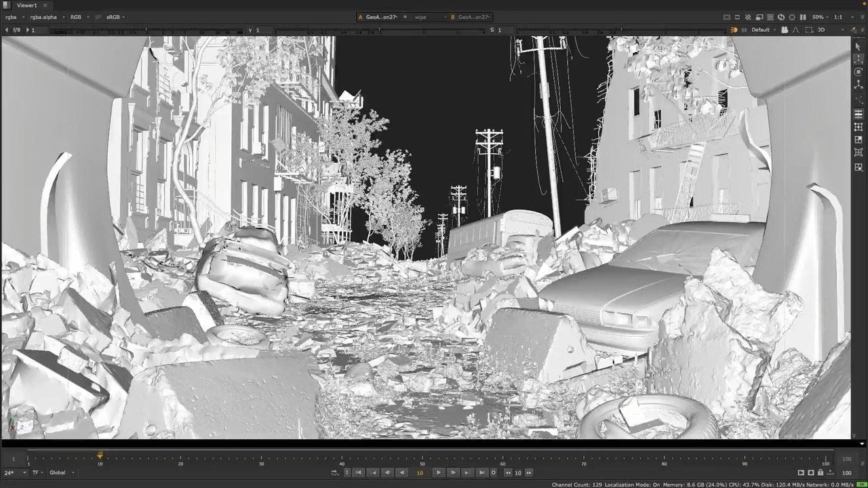Click the flipbook icon left of transport controls
868x488 pixels.
point(335,472)
